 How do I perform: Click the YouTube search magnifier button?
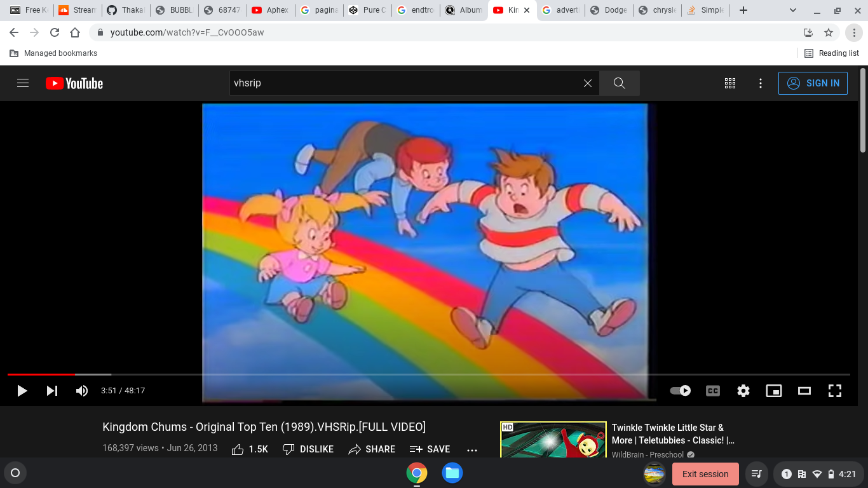(620, 83)
